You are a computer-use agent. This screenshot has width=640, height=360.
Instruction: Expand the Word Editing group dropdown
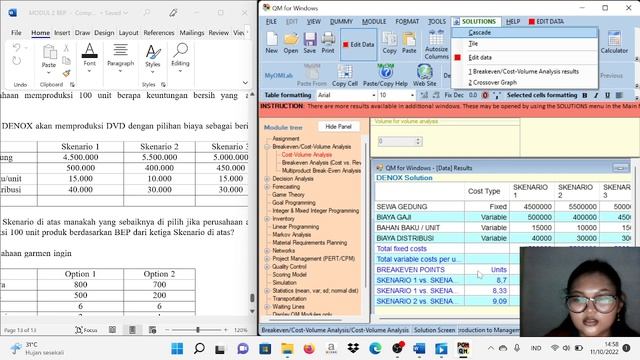point(180,71)
